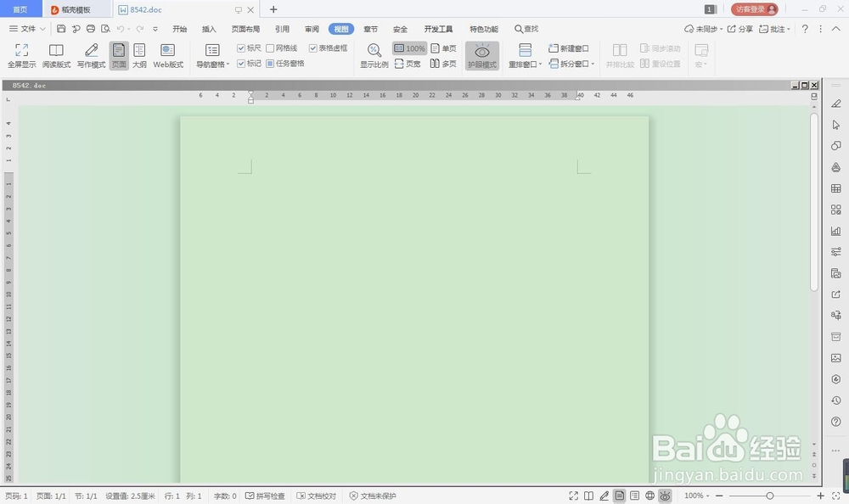Choose 单页 single page view
This screenshot has height=504, width=849.
click(x=443, y=48)
